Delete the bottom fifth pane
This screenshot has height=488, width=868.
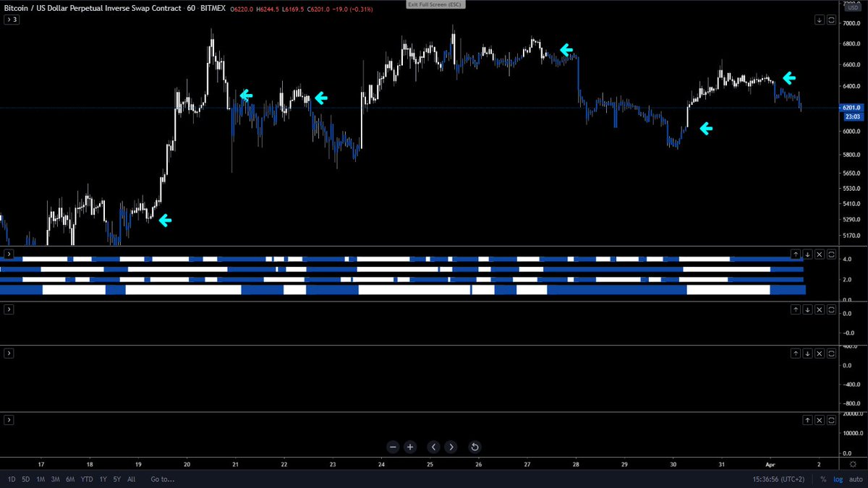point(819,420)
